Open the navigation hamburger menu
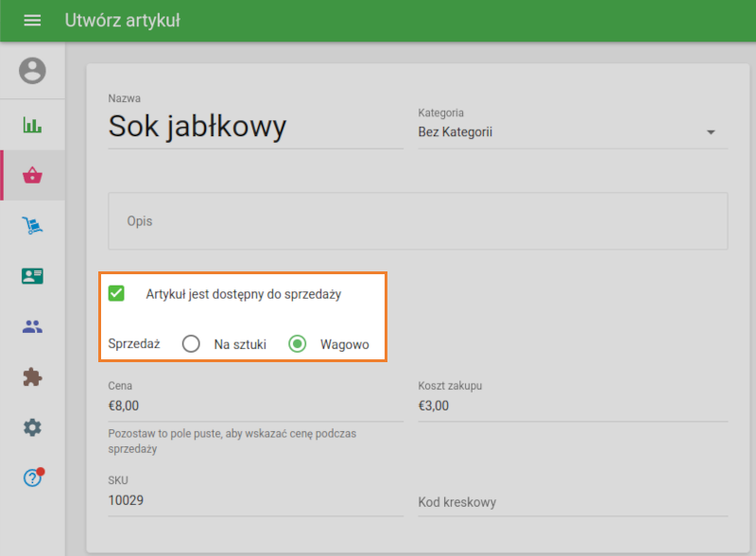Viewport: 756px width, 556px height. [x=32, y=20]
